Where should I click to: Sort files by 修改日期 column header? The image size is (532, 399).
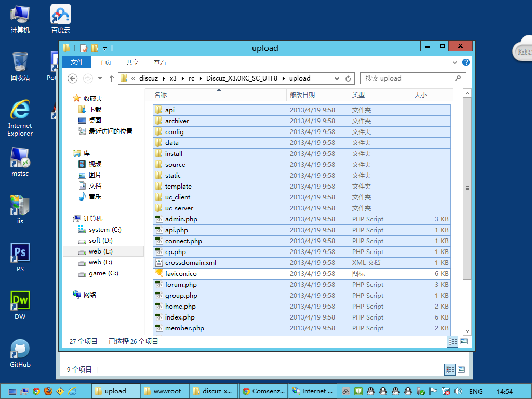(x=317, y=95)
